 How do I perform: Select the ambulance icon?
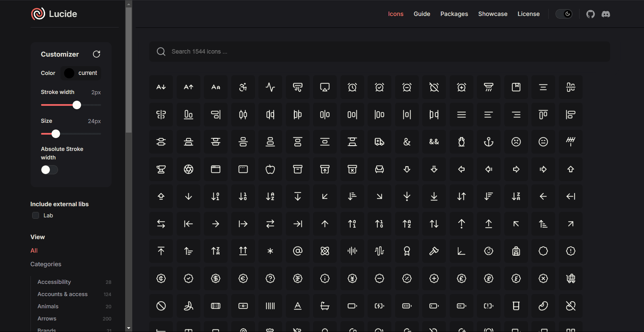tap(379, 142)
